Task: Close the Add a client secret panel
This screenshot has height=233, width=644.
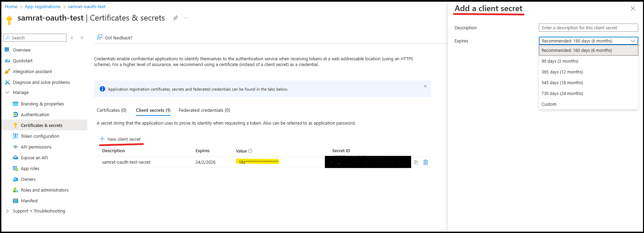Action: (x=633, y=8)
